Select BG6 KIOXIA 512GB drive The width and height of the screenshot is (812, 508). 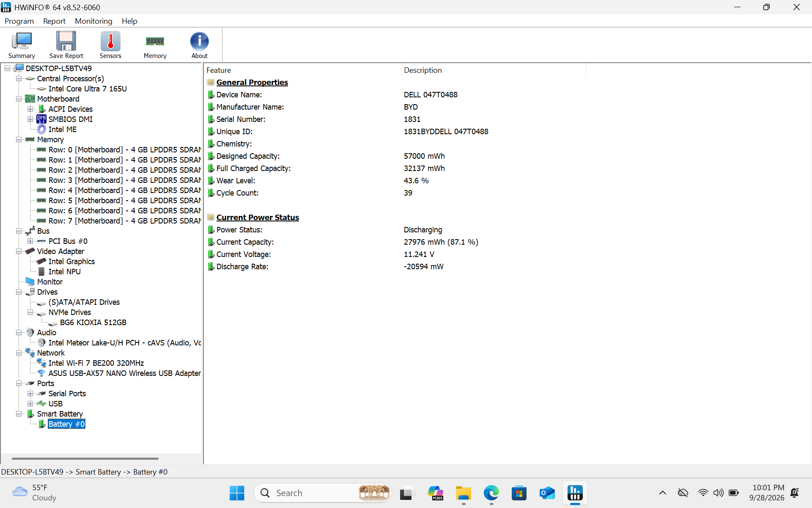point(93,323)
